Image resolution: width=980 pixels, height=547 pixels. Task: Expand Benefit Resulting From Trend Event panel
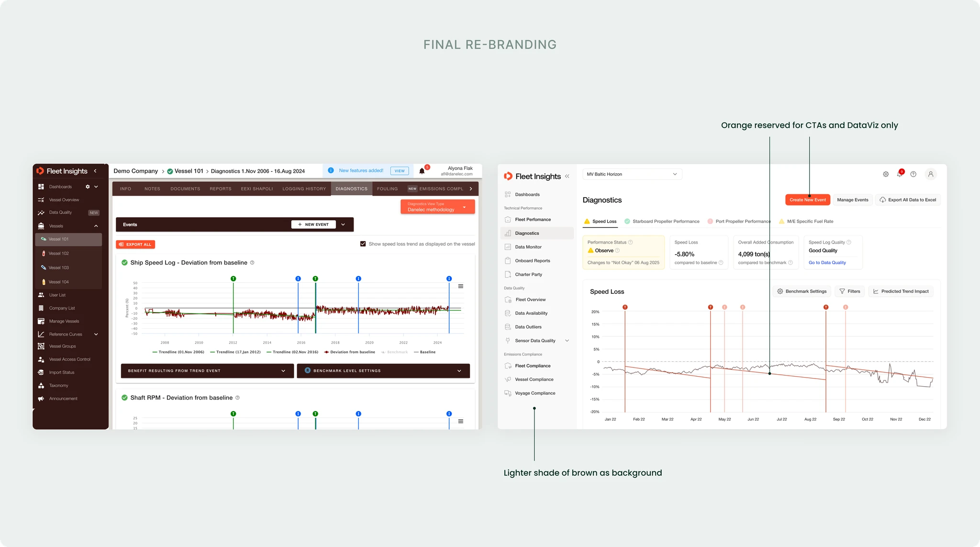click(207, 371)
